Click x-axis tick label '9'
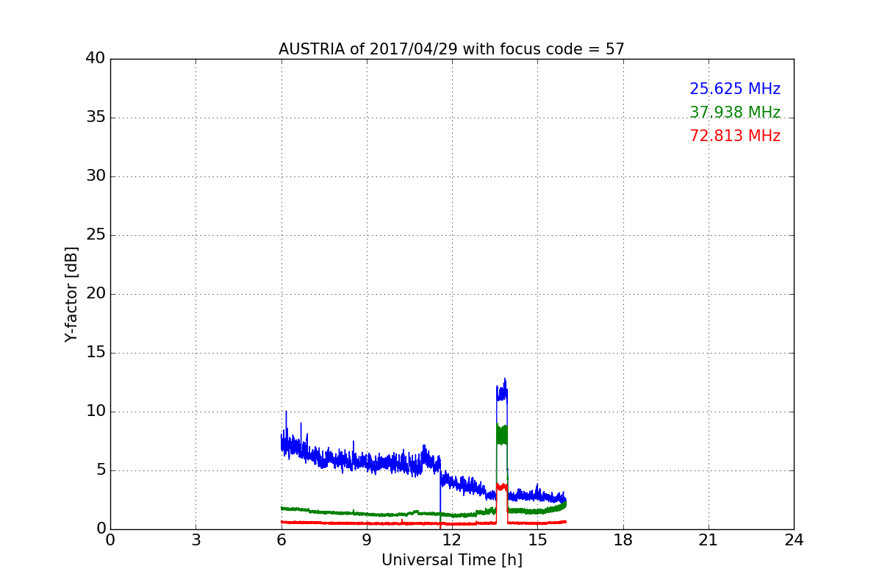Screen dimensions: 882x588 pyautogui.click(x=367, y=540)
